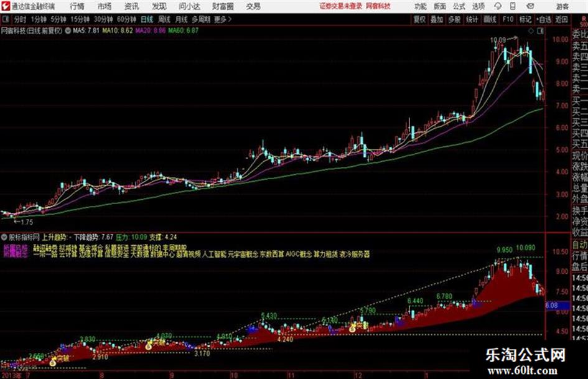Open the headset customer service icon
The height and width of the screenshot is (379, 588).
pyautogui.click(x=498, y=6)
